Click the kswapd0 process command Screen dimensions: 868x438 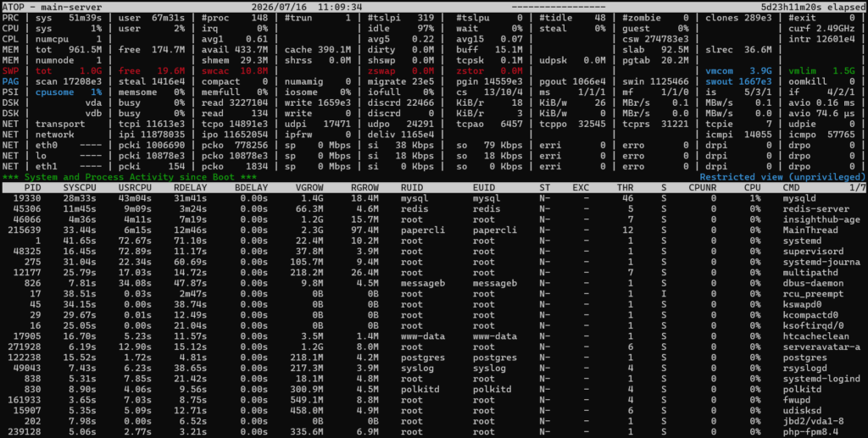click(x=802, y=304)
